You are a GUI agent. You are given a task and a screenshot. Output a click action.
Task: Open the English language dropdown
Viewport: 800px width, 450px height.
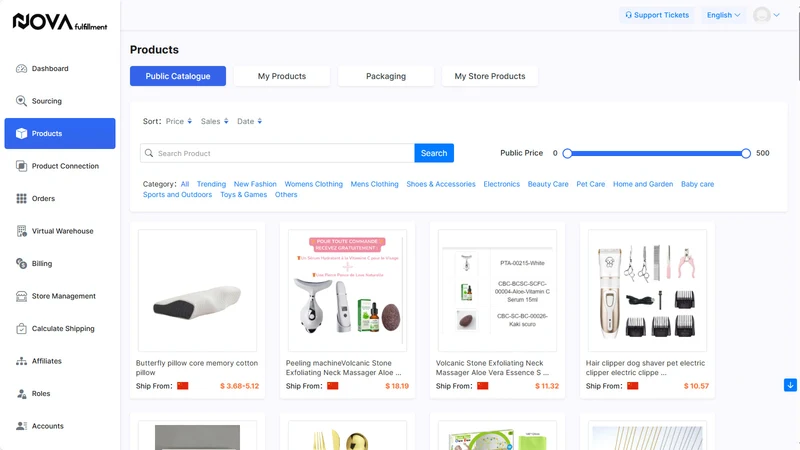coord(723,15)
